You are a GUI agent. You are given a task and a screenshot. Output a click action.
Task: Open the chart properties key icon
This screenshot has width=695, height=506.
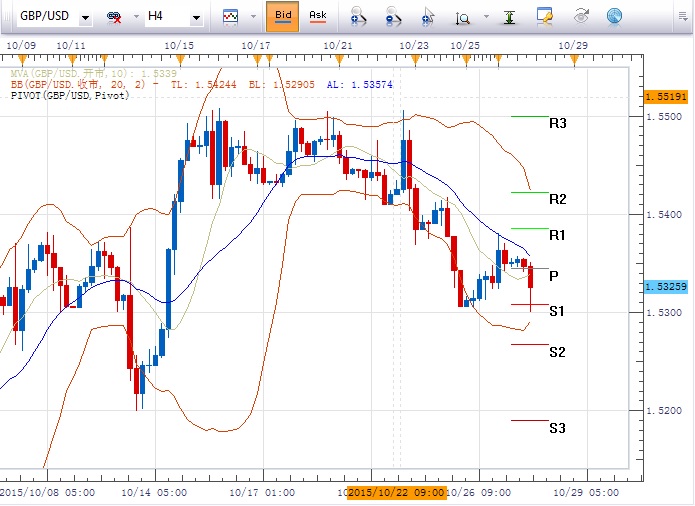point(544,16)
